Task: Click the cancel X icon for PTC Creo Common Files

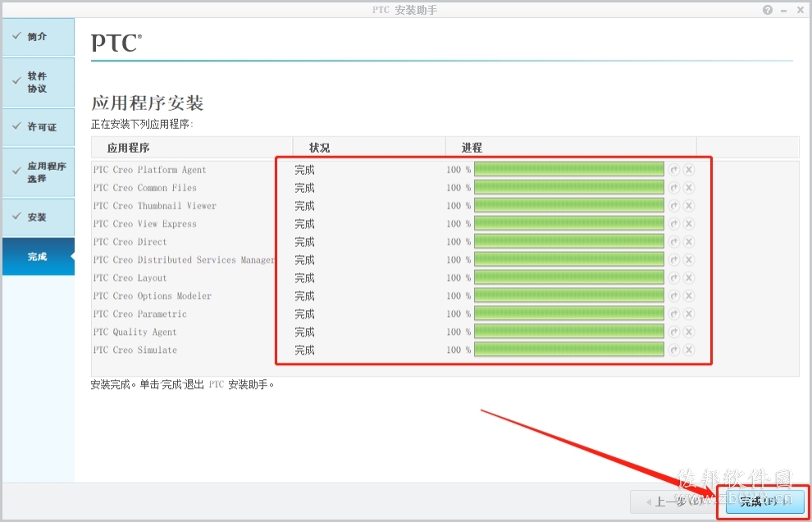Action: (688, 188)
